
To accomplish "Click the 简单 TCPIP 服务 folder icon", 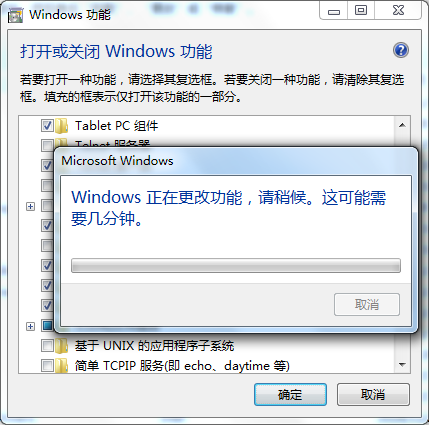I will click(61, 366).
